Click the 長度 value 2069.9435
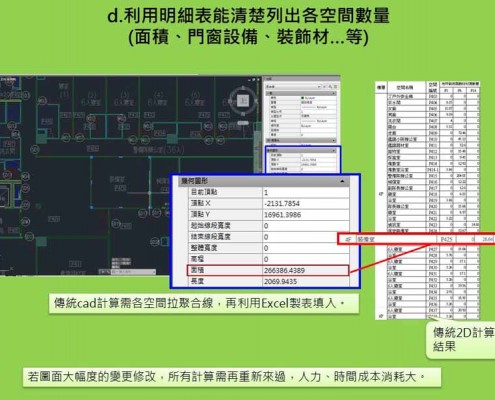Screen dimensions: 495x400 point(280,282)
